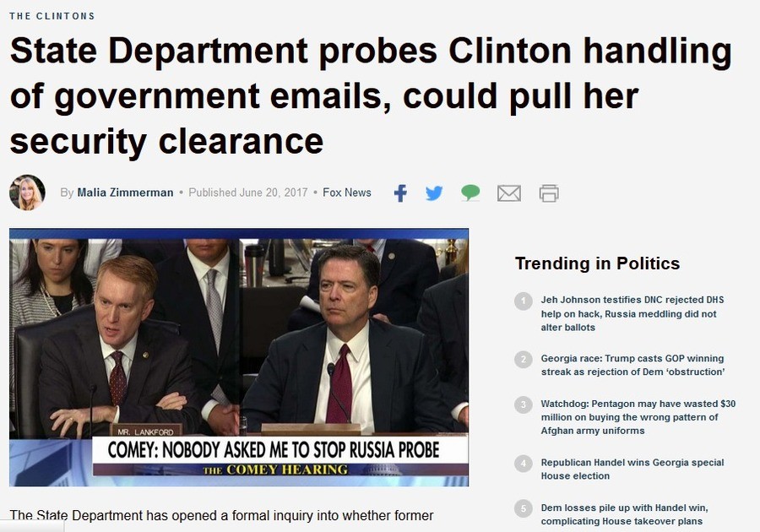
Task: Open the Jeh Johnson testifies DNC story
Action: [632, 313]
